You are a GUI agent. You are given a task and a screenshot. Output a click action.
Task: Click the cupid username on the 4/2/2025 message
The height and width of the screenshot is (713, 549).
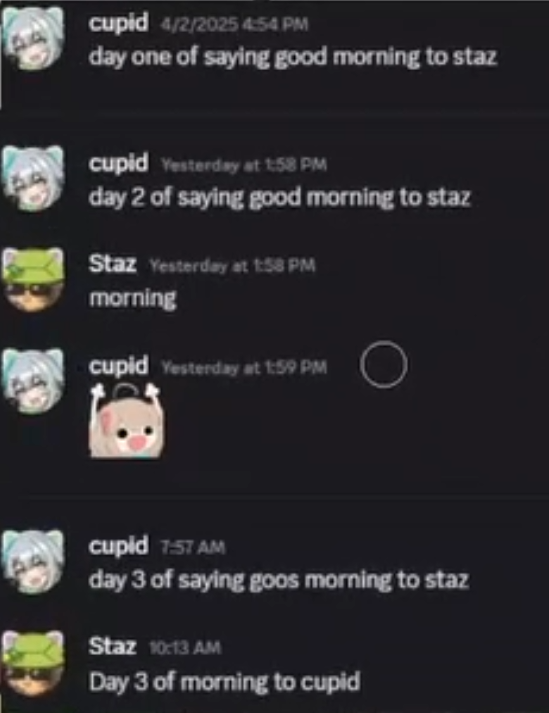[119, 23]
